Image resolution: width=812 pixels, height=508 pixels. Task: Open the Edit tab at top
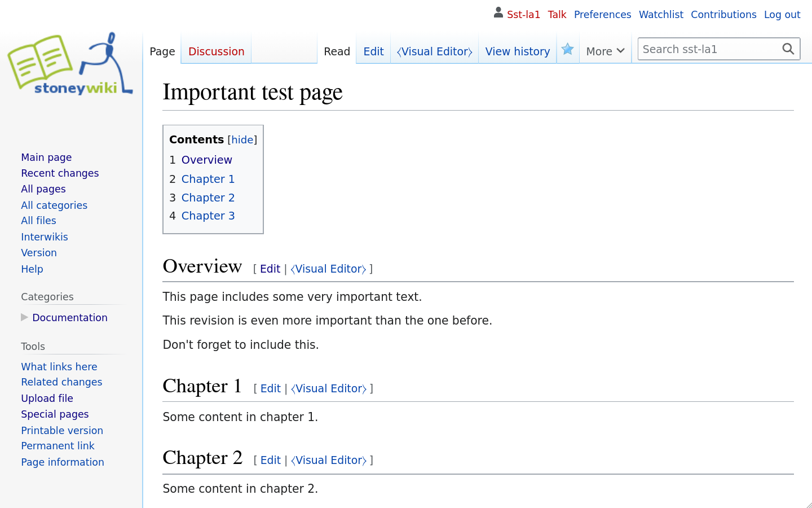point(373,51)
